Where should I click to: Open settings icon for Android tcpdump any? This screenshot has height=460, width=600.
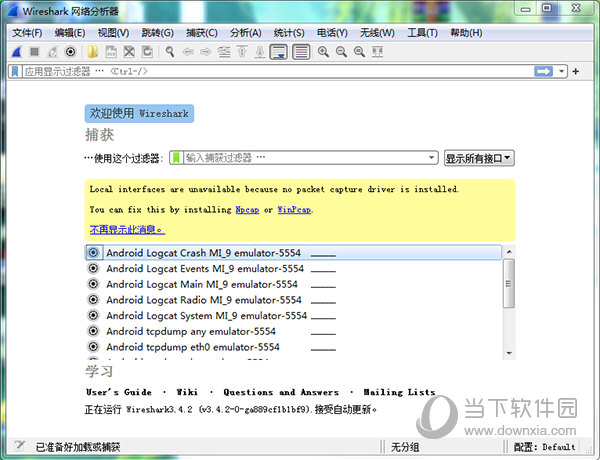[93, 331]
